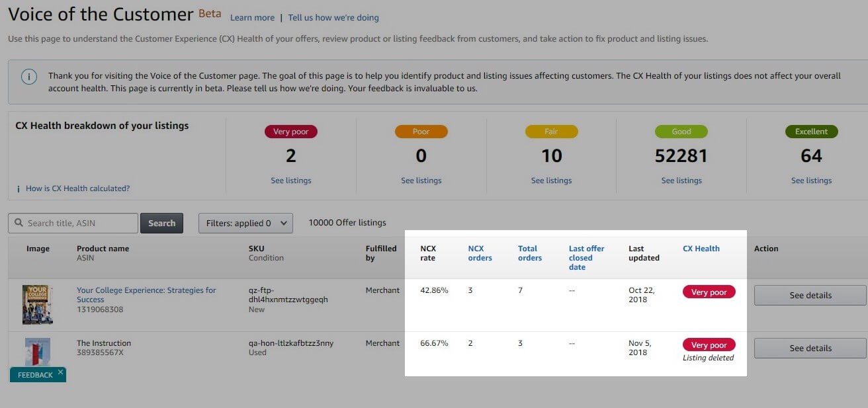This screenshot has height=408, width=868.
Task: Open Tell us how we're doing
Action: (333, 18)
